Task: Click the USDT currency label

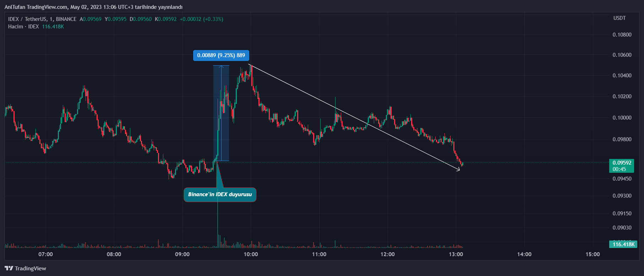Action: (620, 18)
